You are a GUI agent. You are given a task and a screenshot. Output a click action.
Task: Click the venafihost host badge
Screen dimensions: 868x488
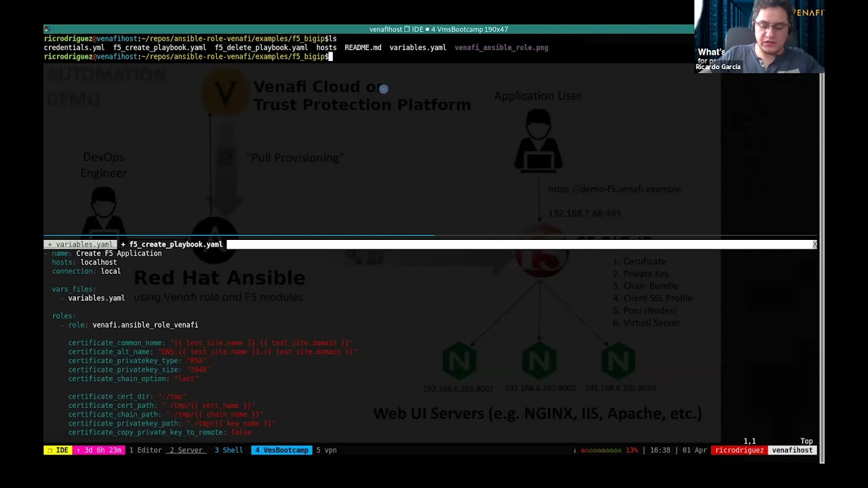pos(792,450)
